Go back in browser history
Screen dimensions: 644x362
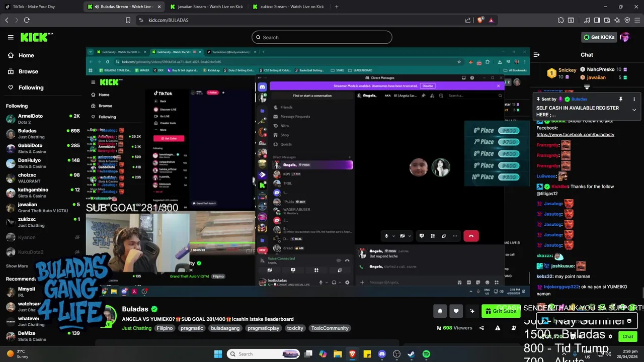tap(7, 20)
